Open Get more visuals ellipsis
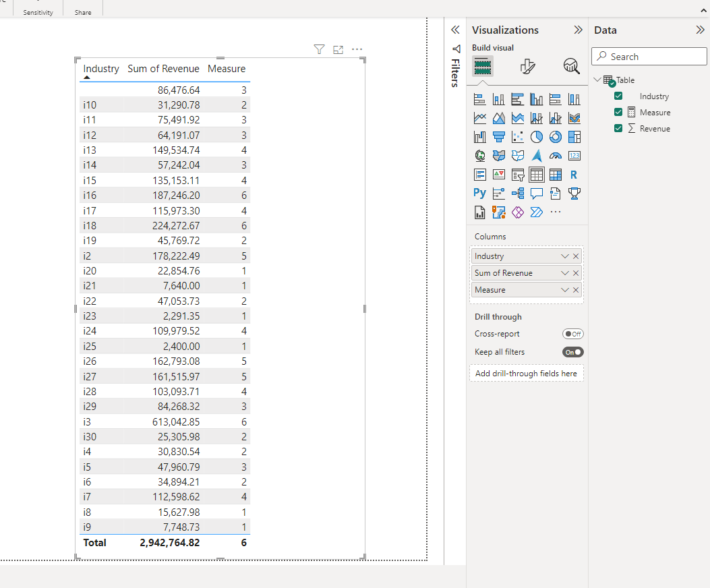Image resolution: width=710 pixels, height=588 pixels. [x=555, y=212]
